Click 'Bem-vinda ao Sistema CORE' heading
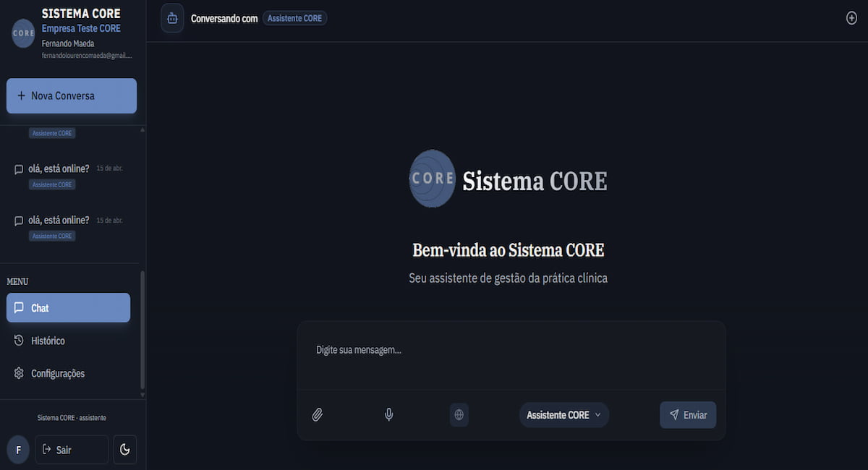Image resolution: width=868 pixels, height=470 pixels. pos(508,250)
